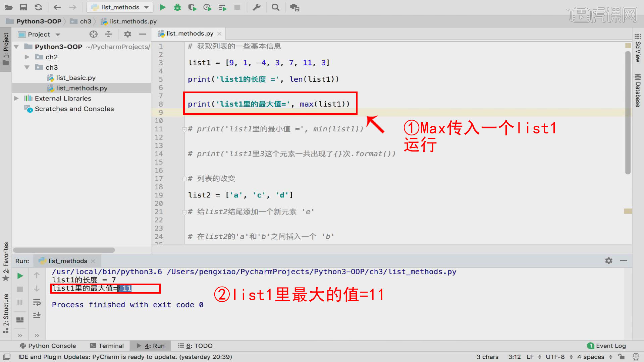644x362 pixels.
Task: Run list_methods with coverage
Action: point(192,7)
